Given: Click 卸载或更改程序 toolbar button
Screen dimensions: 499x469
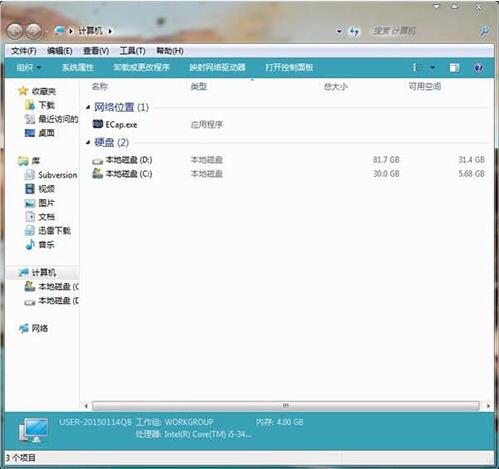Looking at the screenshot, I should [x=142, y=68].
